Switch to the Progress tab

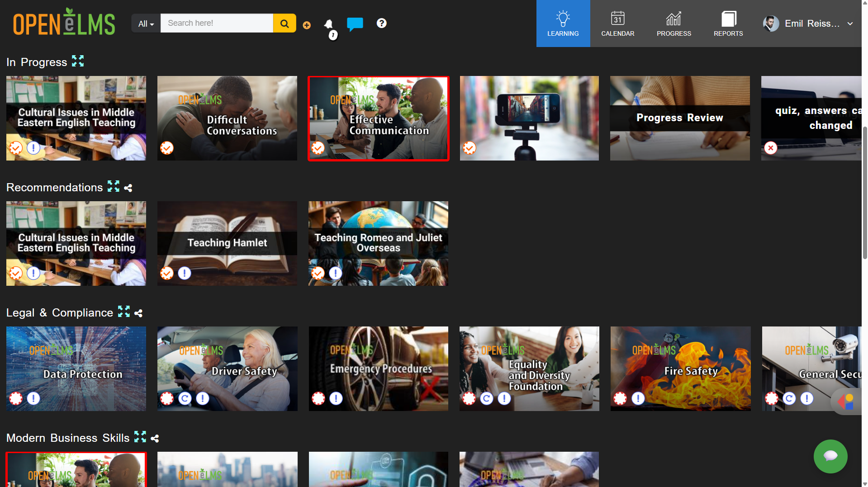click(x=674, y=23)
